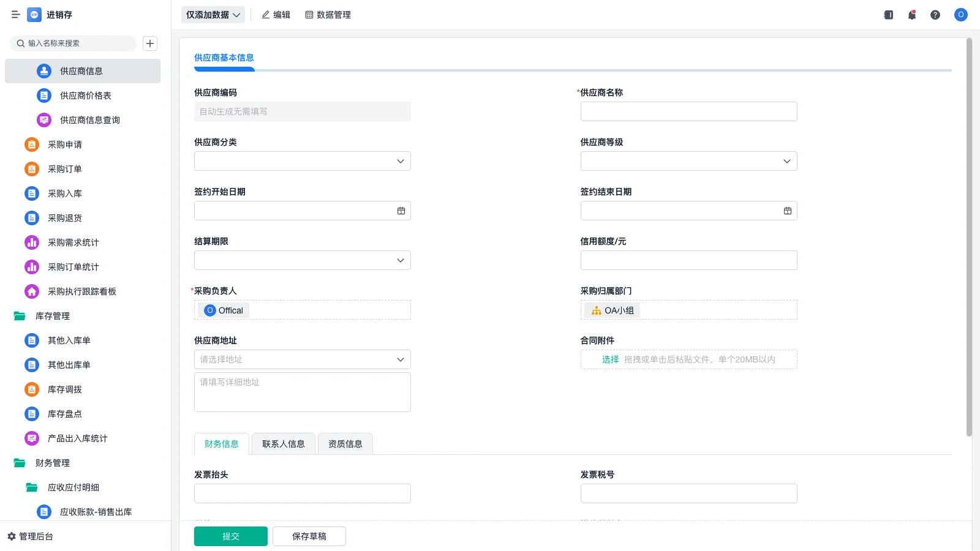The width and height of the screenshot is (980, 551).
Task: Click the 供应商名称 input field
Action: click(x=689, y=111)
